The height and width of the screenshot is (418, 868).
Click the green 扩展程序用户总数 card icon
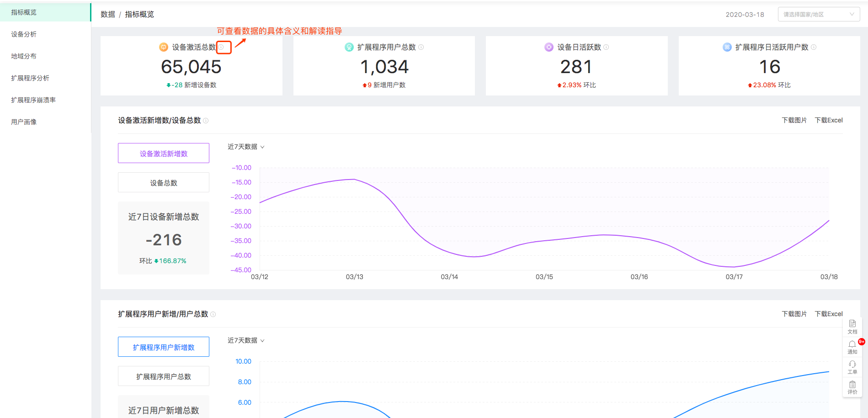pyautogui.click(x=349, y=47)
